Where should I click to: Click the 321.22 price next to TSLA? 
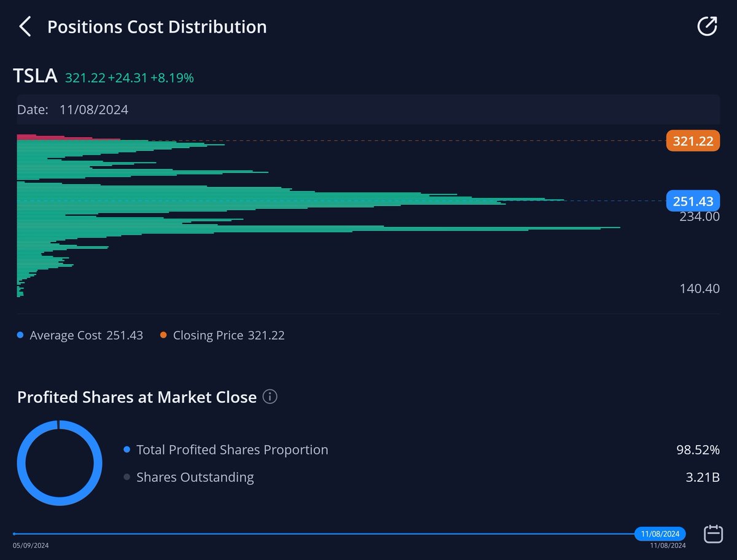[x=85, y=77]
